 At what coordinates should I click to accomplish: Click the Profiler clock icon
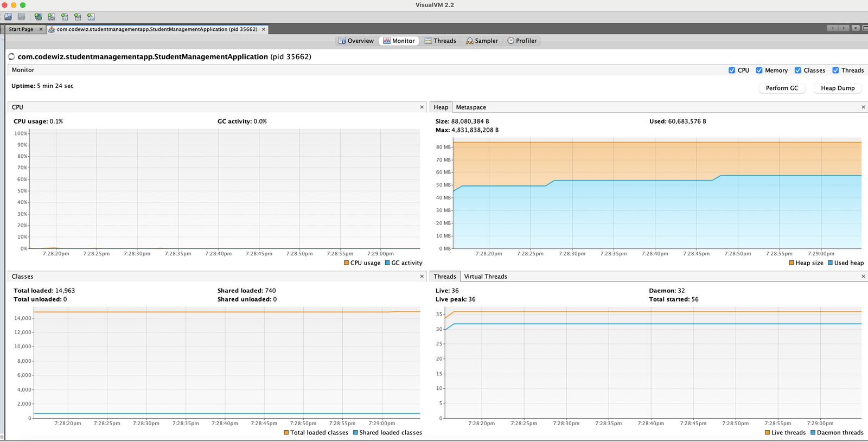[510, 41]
